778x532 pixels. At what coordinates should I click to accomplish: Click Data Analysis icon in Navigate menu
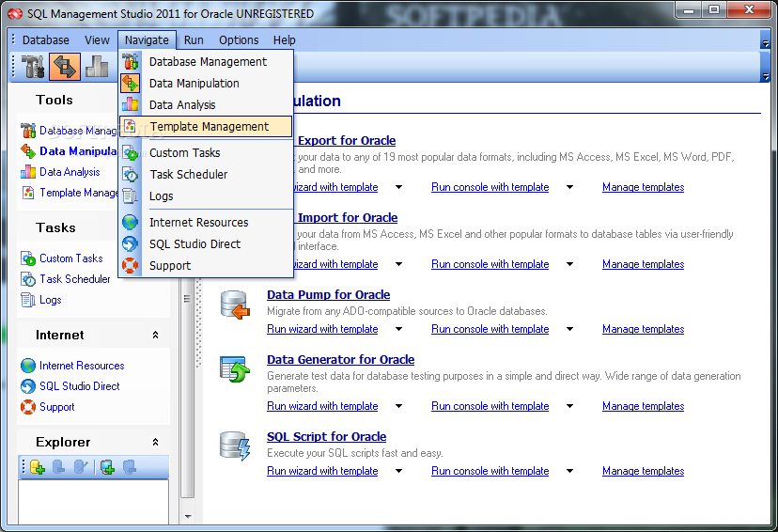[x=131, y=104]
